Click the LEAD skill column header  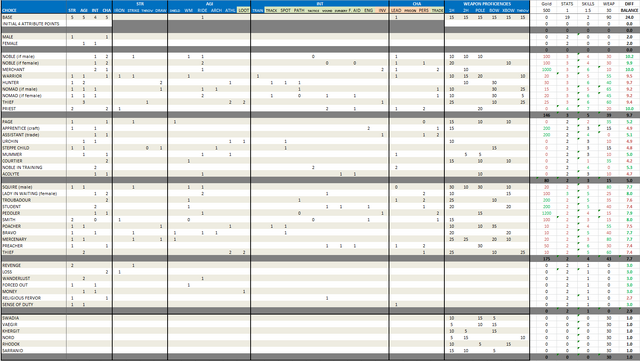[x=396, y=10]
